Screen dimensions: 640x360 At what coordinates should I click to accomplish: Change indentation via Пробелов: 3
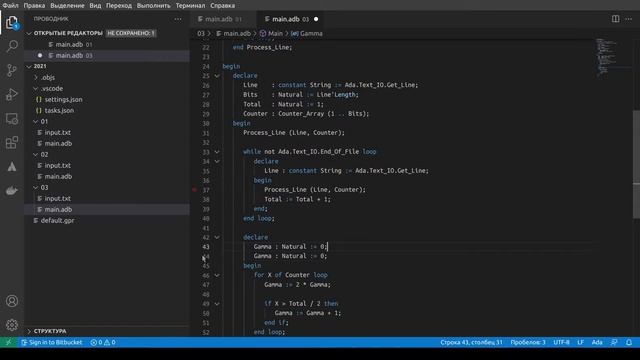point(528,342)
